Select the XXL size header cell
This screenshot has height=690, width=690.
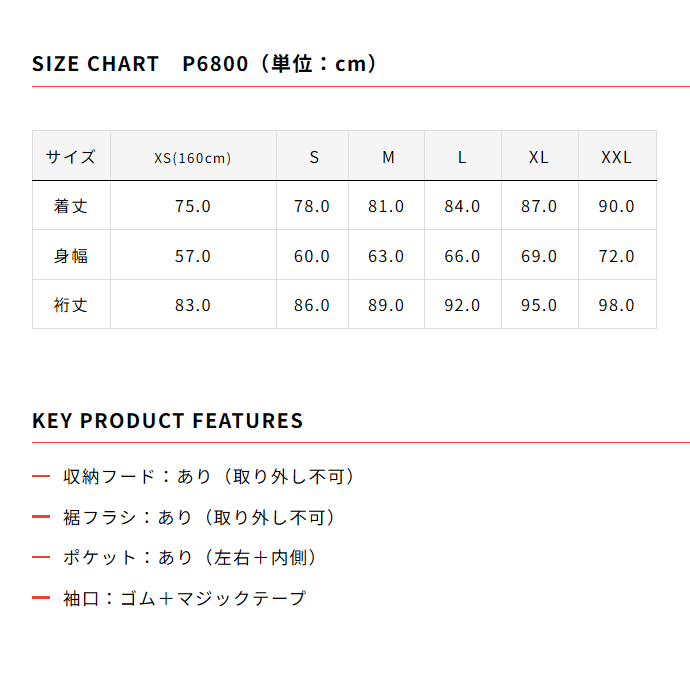617,156
